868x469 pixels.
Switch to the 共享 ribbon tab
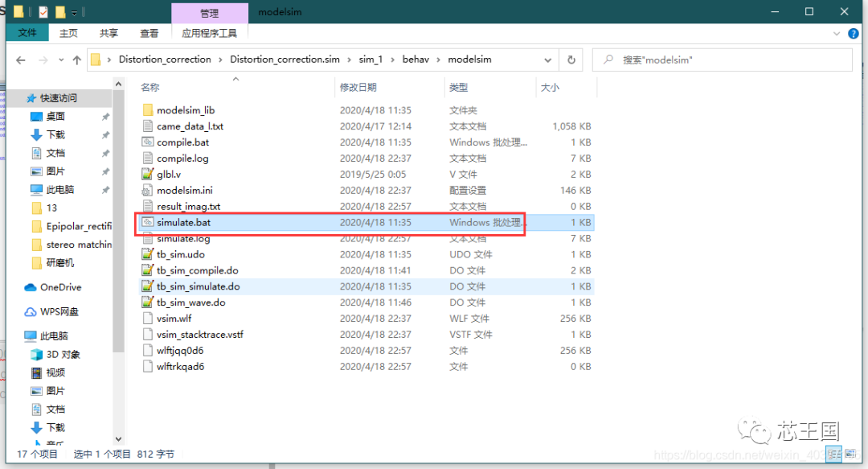[x=108, y=33]
